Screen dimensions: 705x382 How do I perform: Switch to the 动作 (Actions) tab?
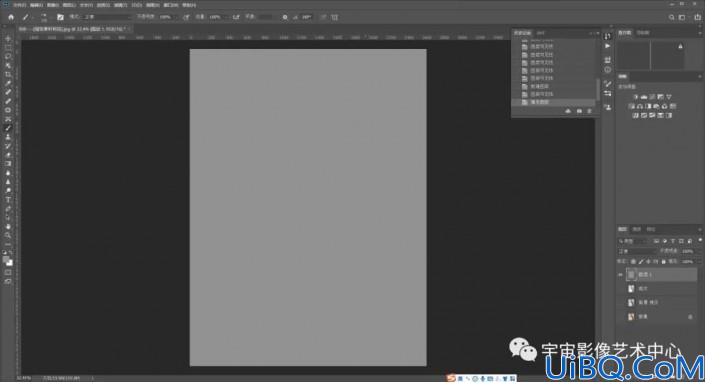(540, 33)
